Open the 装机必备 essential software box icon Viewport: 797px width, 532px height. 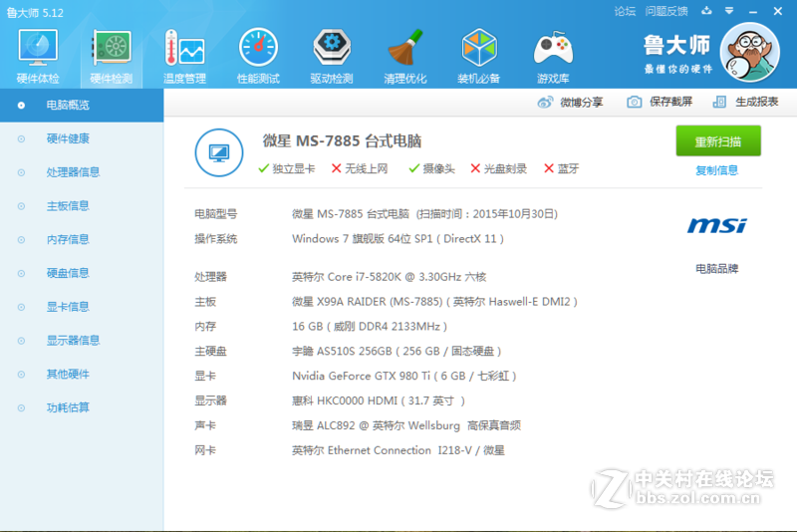point(479,55)
